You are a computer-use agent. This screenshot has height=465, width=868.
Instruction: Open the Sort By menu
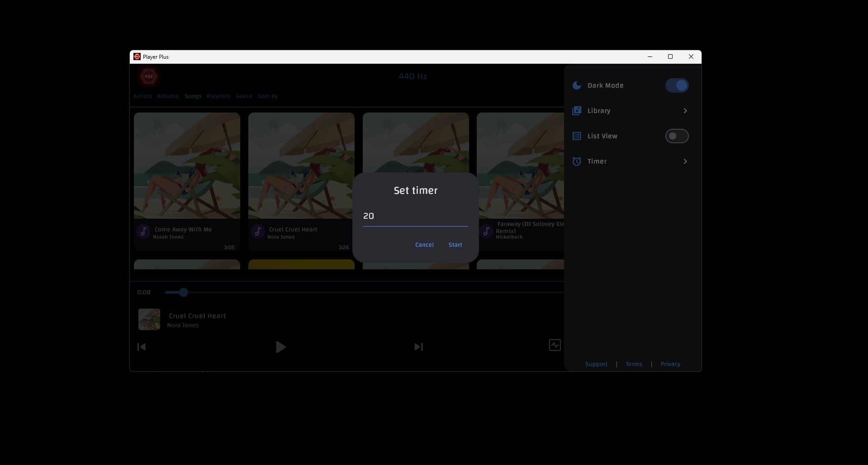[x=268, y=96]
